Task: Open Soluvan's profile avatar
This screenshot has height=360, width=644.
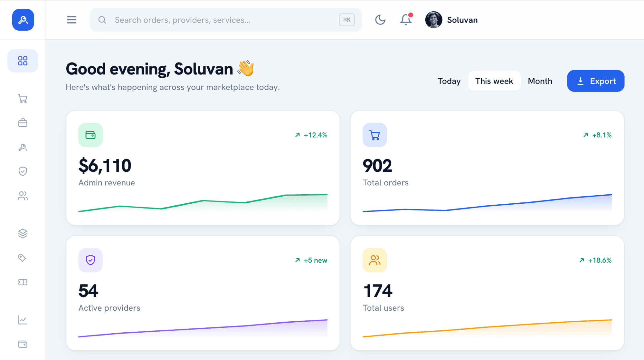Action: (433, 20)
